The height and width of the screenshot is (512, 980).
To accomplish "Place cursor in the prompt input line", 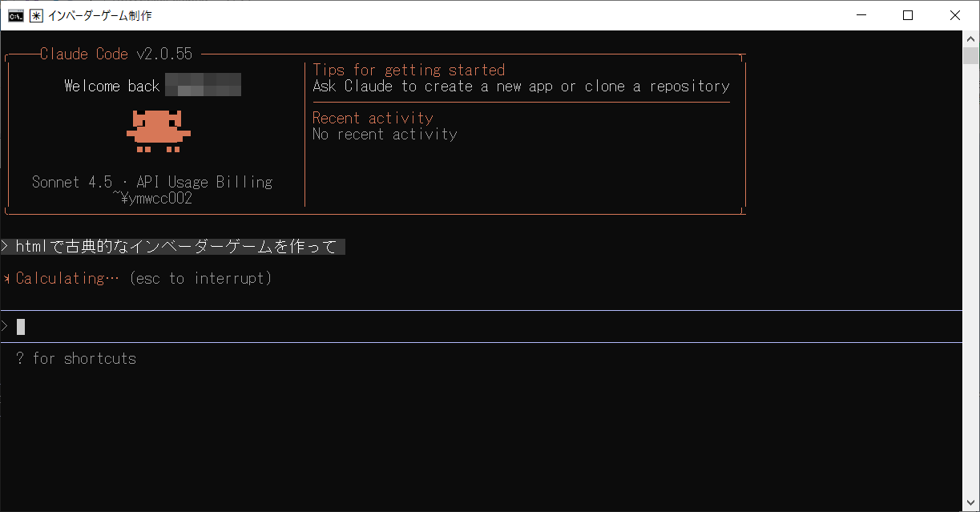I will (x=481, y=326).
